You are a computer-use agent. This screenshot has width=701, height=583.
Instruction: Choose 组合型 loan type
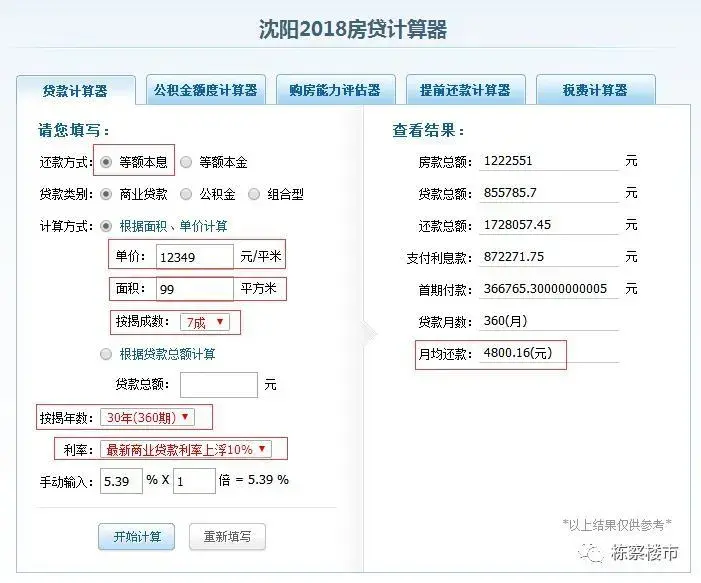pyautogui.click(x=254, y=194)
